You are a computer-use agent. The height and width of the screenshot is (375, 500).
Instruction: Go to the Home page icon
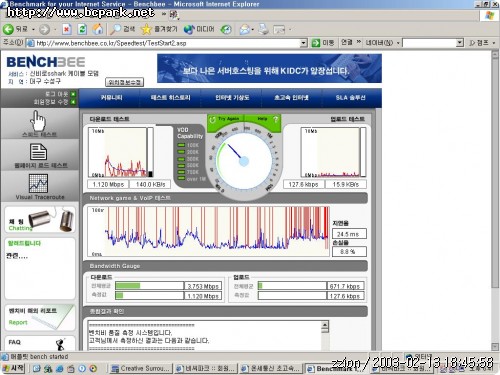tap(98, 29)
